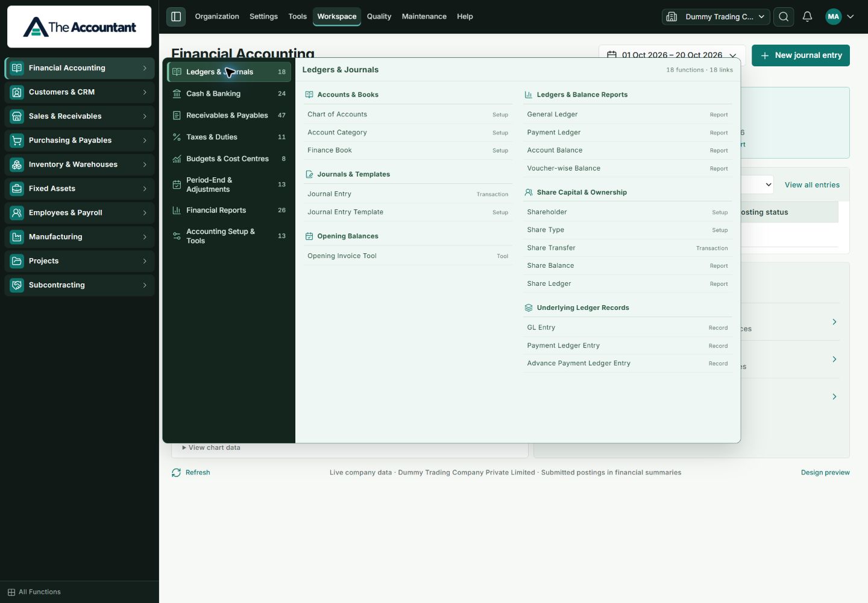Click the Customers & CRM icon
Screen dimensions: 868x603
click(x=17, y=92)
